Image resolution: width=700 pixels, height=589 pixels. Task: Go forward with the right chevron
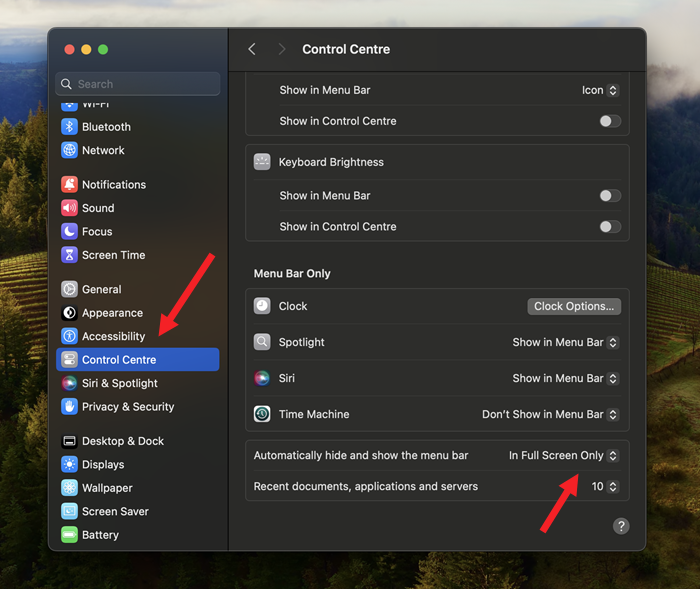pos(281,49)
